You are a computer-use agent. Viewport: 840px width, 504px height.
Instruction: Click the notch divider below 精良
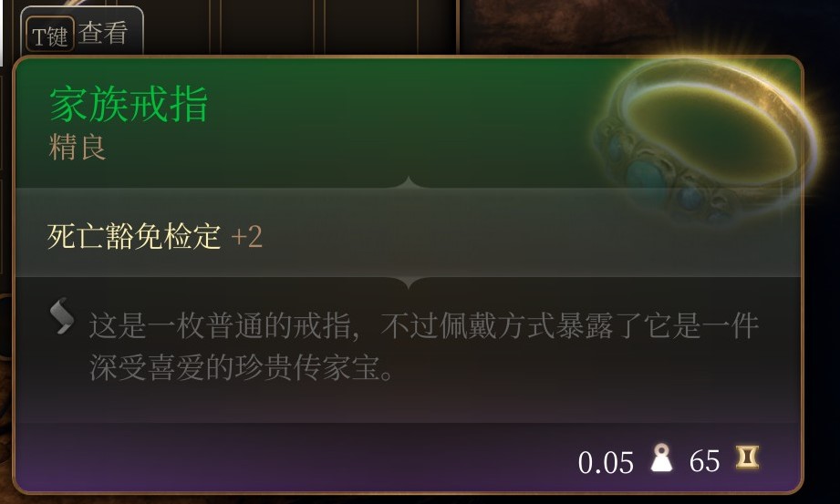(409, 183)
